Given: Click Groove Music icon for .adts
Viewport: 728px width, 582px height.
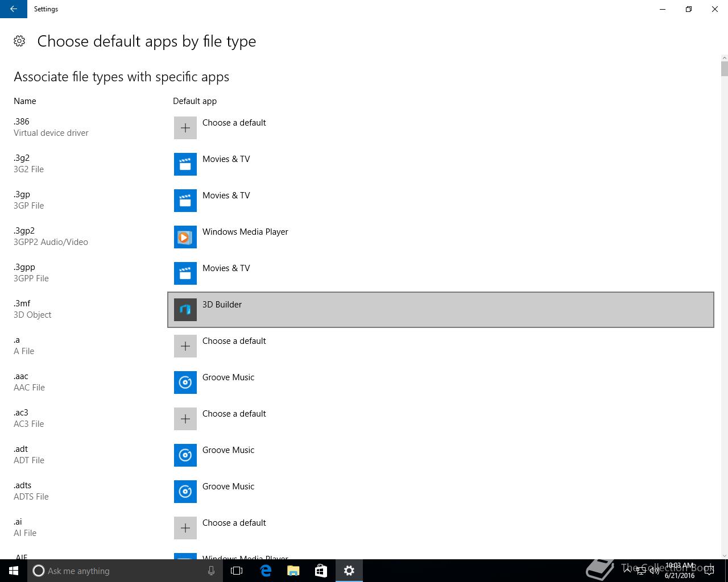Looking at the screenshot, I should 185,492.
